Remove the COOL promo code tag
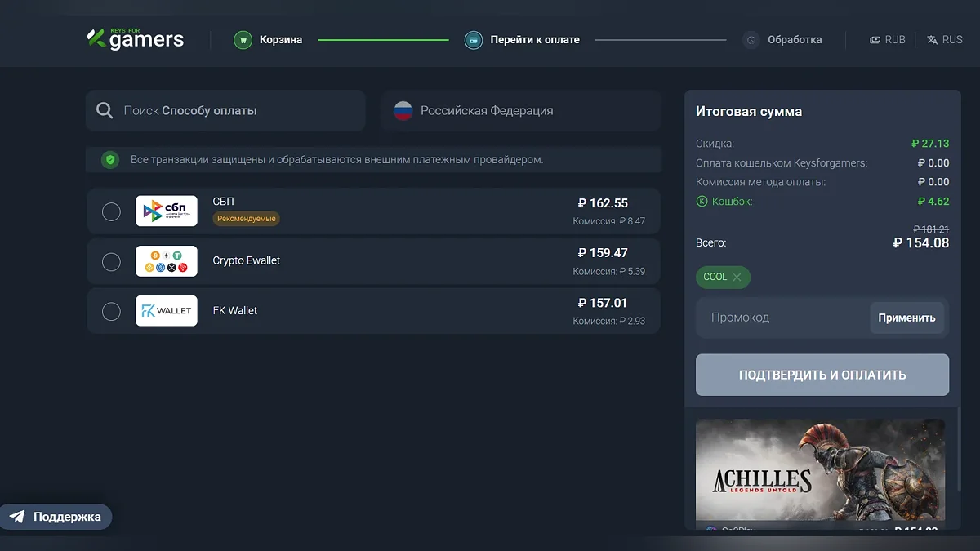980x551 pixels. [x=737, y=277]
